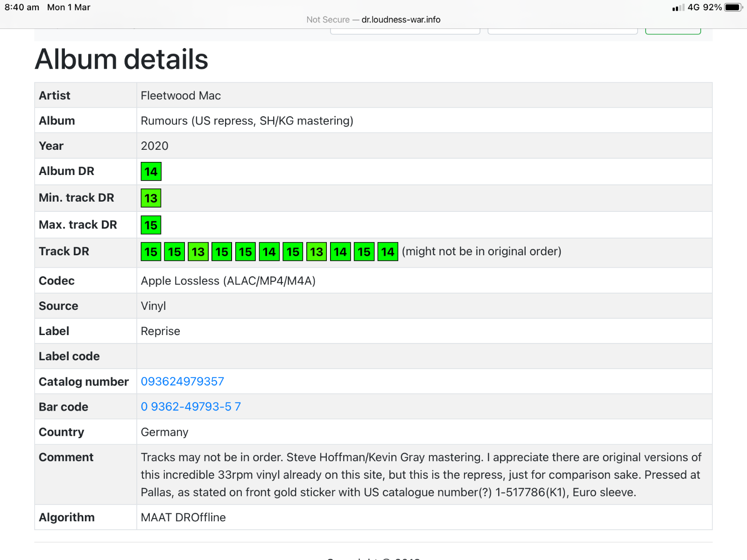Tap the Not Secure label in address bar
The height and width of the screenshot is (560, 747).
pos(328,20)
